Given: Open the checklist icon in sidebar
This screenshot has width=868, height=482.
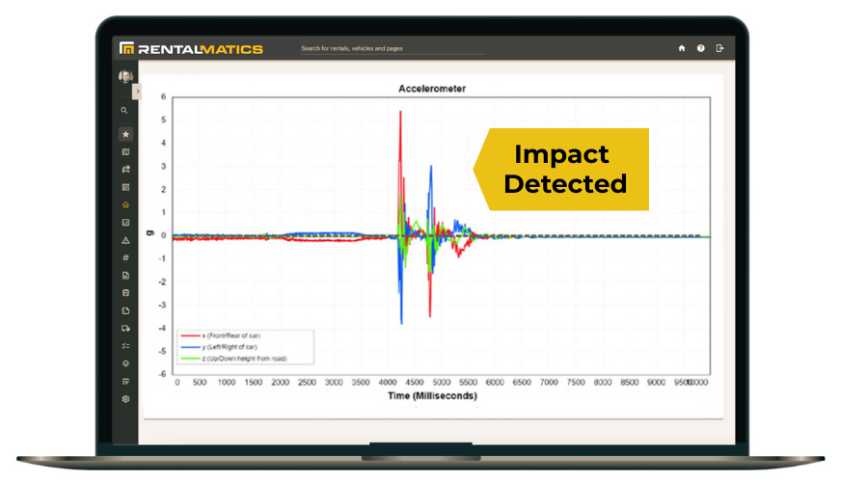Looking at the screenshot, I should tap(125, 346).
